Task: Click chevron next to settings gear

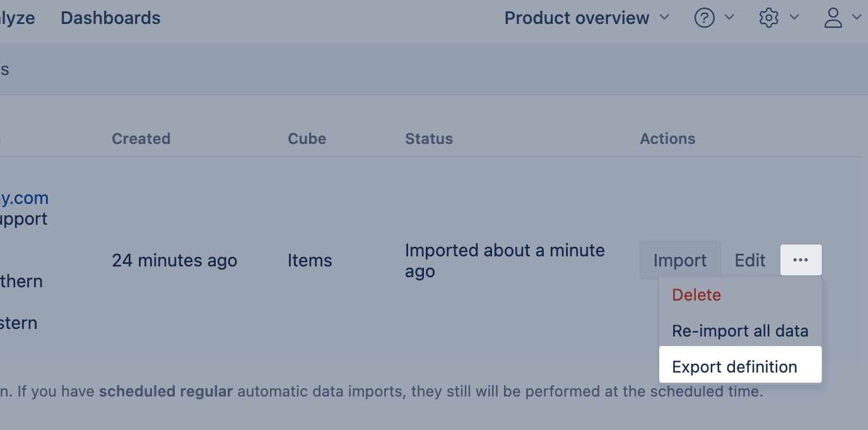Action: point(794,18)
